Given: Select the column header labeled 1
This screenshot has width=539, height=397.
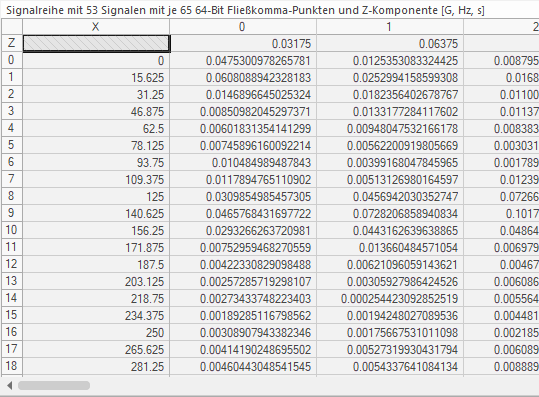Looking at the screenshot, I should coord(389,26).
